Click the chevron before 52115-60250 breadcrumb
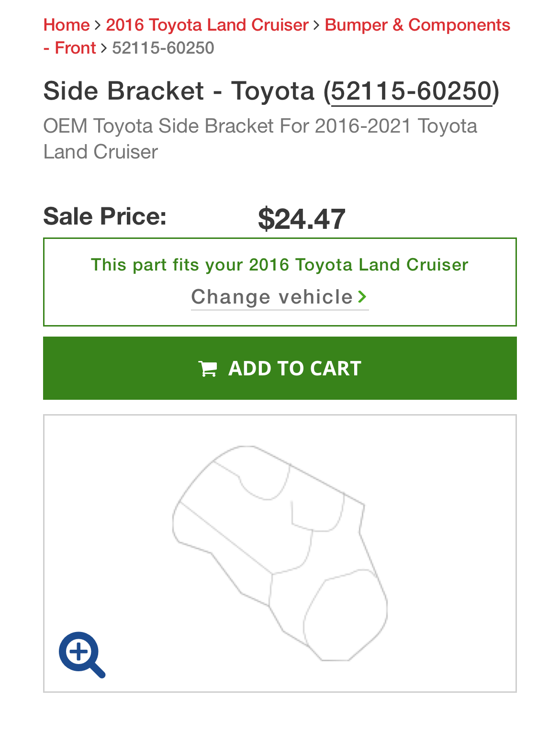Screen dimensions: 560x733 pos(104,48)
